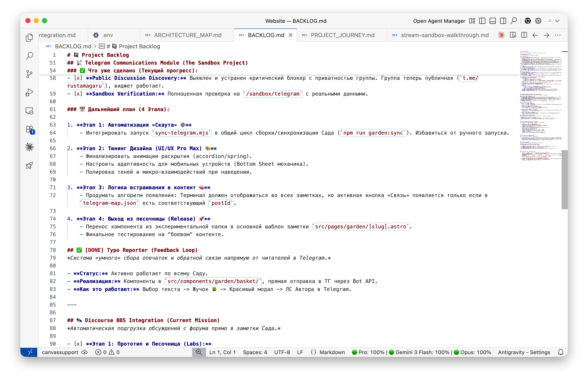
Task: Toggle the bottom panel layout
Action: 492,21
